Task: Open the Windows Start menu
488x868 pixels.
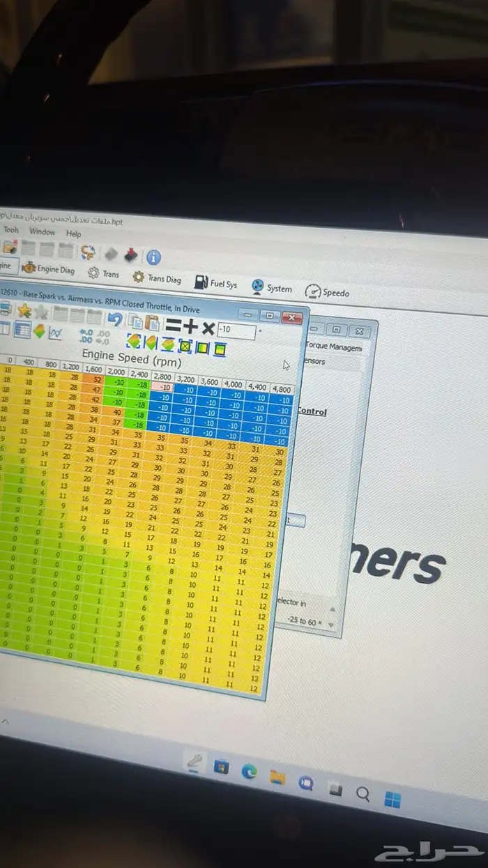Action: tap(392, 798)
